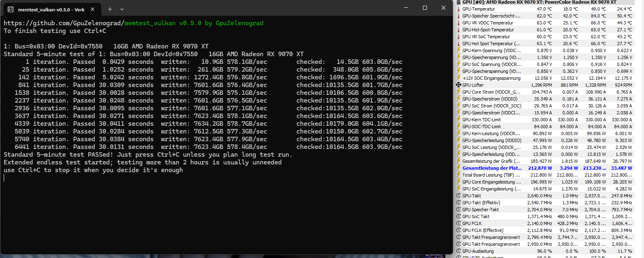The width and height of the screenshot is (644, 258).
Task: Click thermometer icon of GPU-Hot-Spot-Temperatur row
Action: [x=459, y=30]
